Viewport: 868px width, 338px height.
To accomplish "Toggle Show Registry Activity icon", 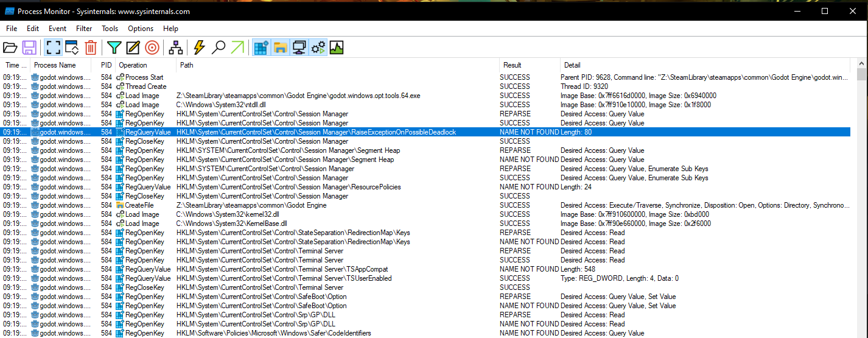I will 261,48.
